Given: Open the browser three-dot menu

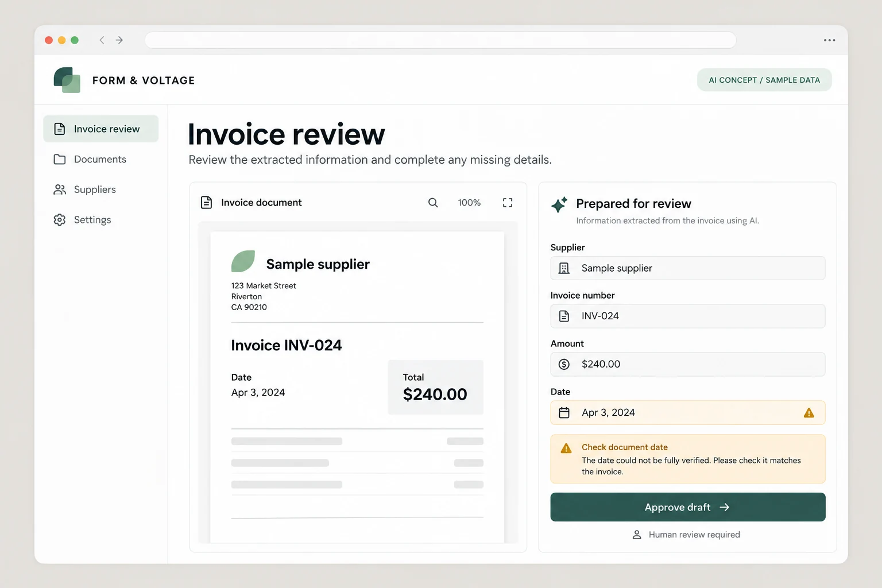Looking at the screenshot, I should pyautogui.click(x=829, y=40).
